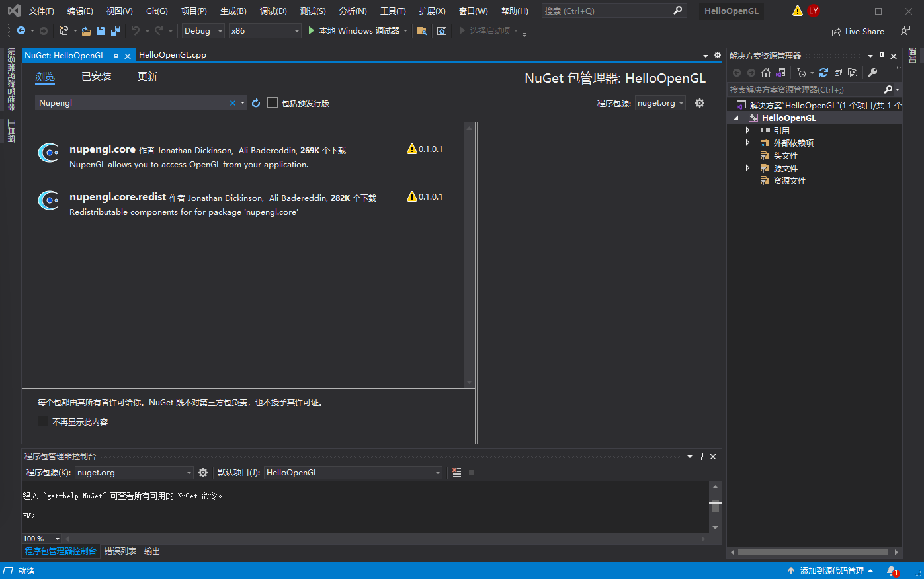Refresh the NuGet package search results
Image resolution: width=924 pixels, height=579 pixels.
pyautogui.click(x=256, y=103)
